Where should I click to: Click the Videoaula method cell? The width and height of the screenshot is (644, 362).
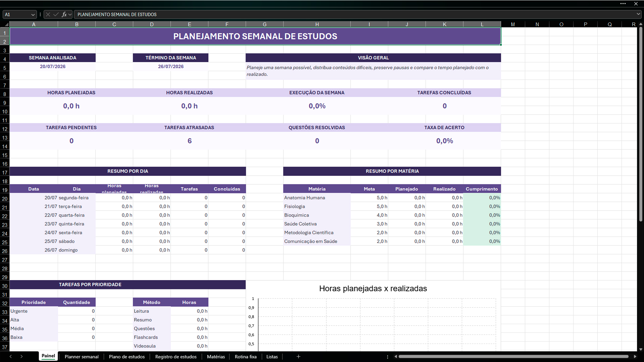[x=152, y=346]
